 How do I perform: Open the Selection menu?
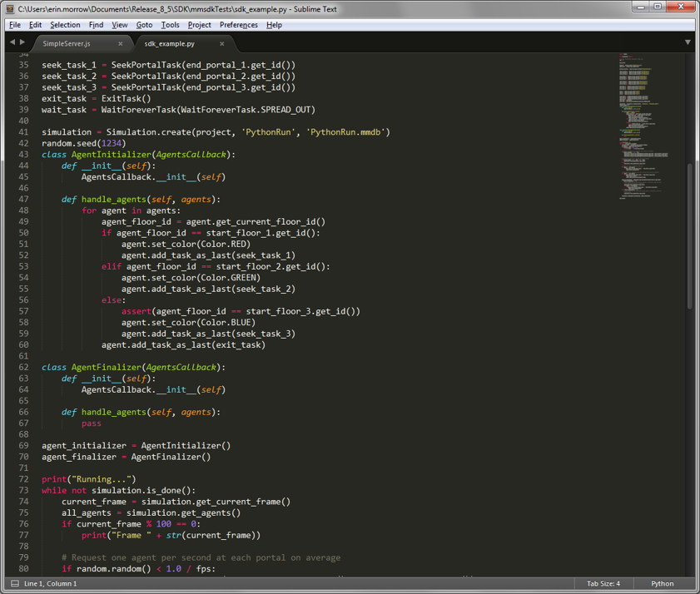[65, 25]
